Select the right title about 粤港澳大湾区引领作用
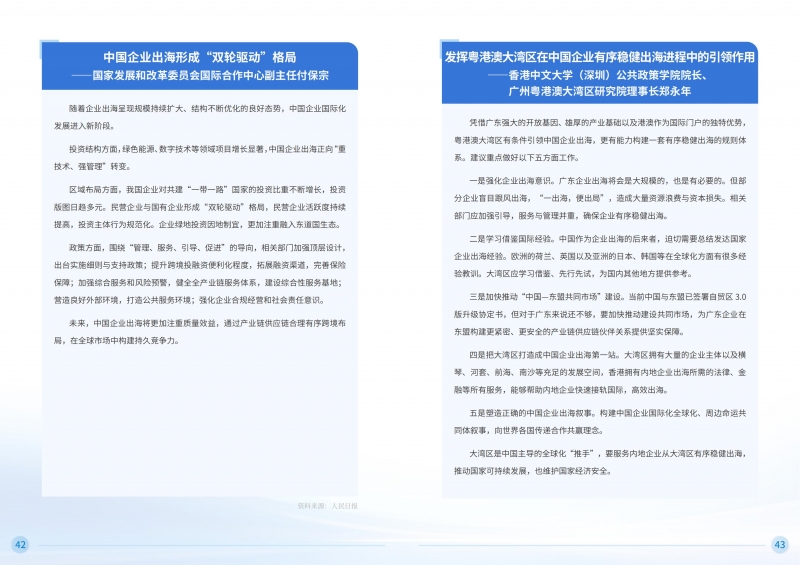Viewport: 800px width, 565px height. pyautogui.click(x=600, y=57)
